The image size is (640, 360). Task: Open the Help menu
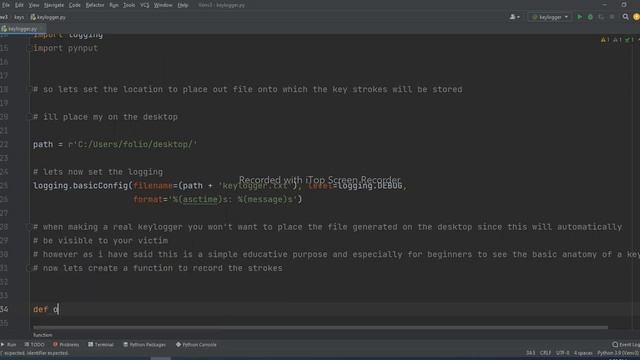pos(183,5)
